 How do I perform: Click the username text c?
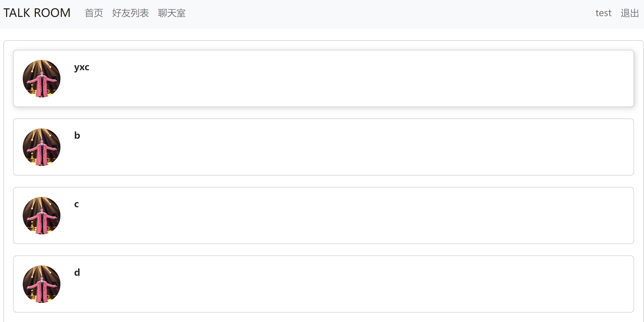point(77,204)
